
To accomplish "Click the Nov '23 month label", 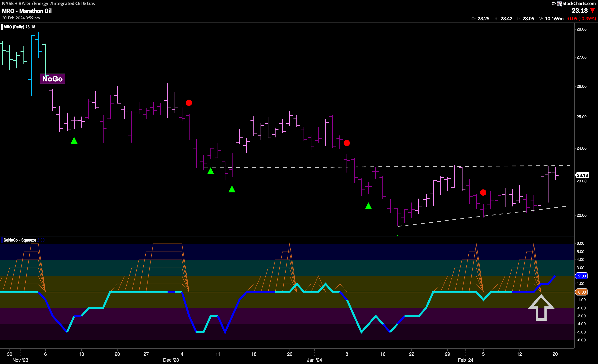I will click(20, 360).
